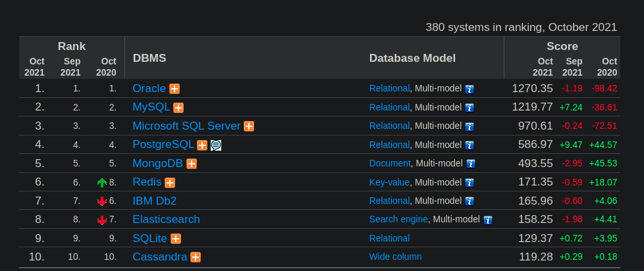
Task: Follow the Relational link in SQLite's row
Action: (389, 238)
